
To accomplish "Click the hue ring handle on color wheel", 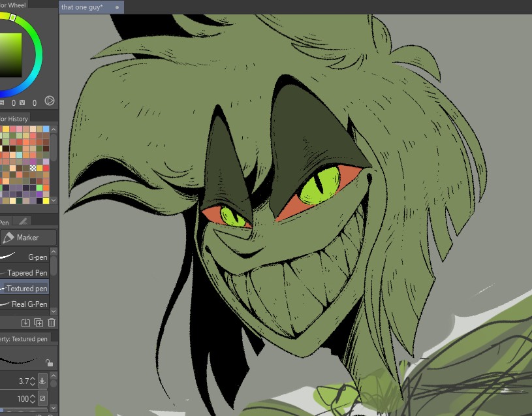I will click(x=12, y=18).
